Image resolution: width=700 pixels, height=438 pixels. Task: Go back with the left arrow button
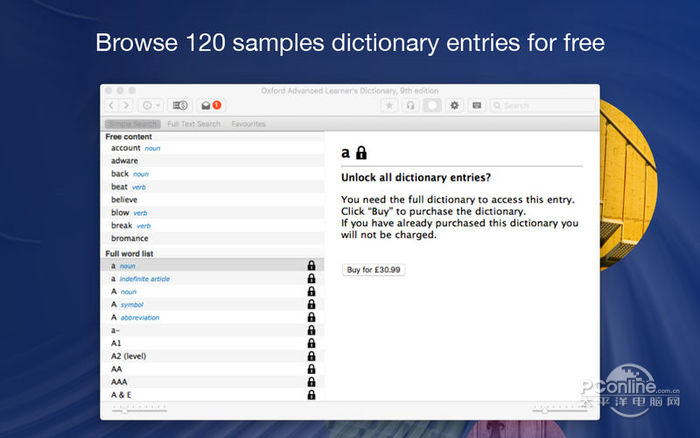pos(111,105)
